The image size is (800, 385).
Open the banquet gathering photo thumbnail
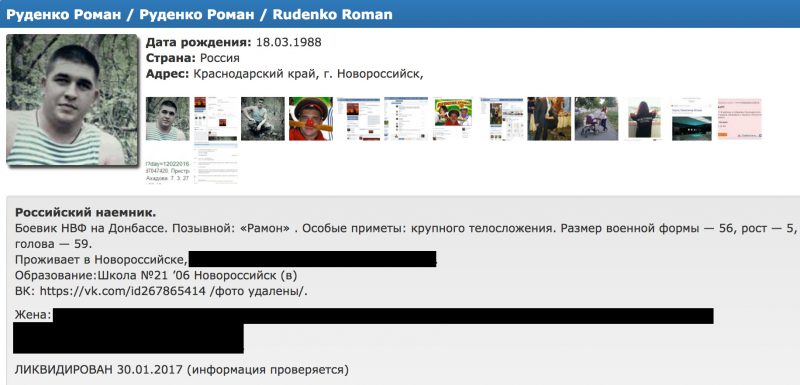point(549,119)
